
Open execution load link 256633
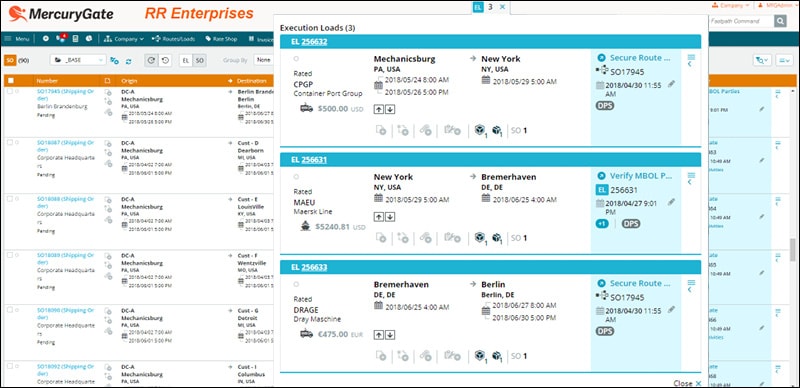314,267
